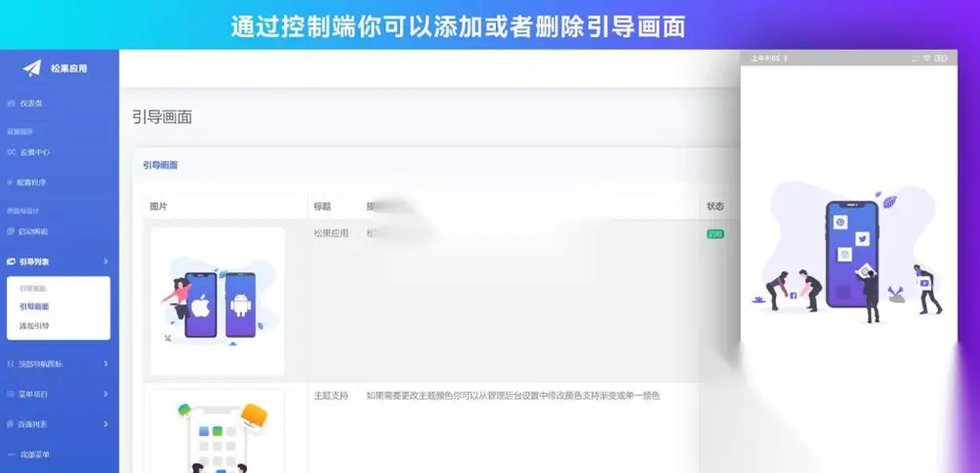
Task: Click the 图片 column header
Action: [x=158, y=207]
